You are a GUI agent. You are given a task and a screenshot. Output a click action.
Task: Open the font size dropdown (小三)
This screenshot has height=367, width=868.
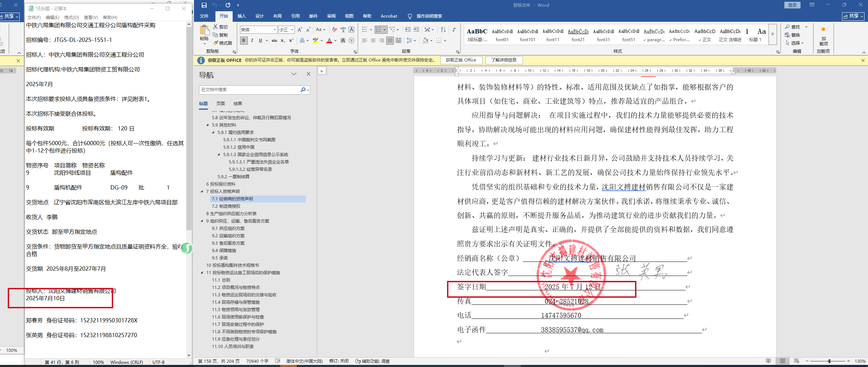(x=292, y=30)
